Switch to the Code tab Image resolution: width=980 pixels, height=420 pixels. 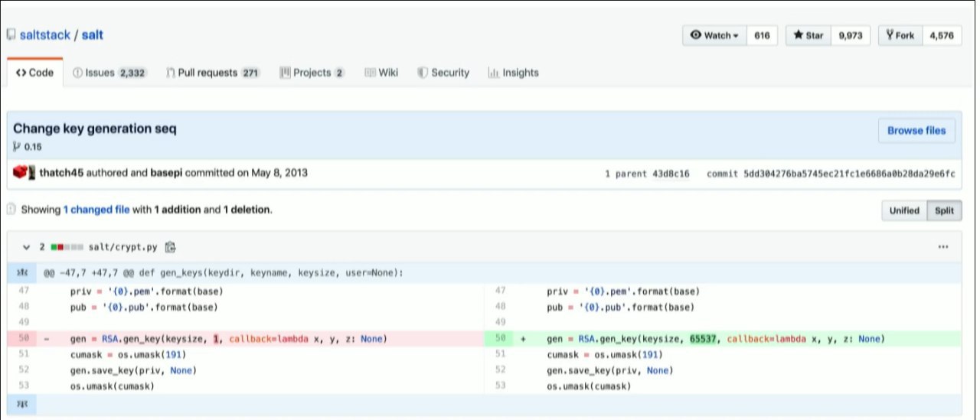click(34, 73)
